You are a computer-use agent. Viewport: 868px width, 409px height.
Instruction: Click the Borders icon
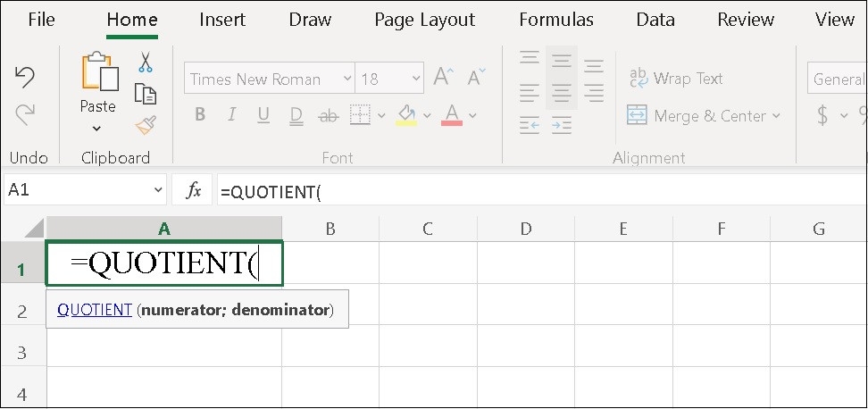361,115
